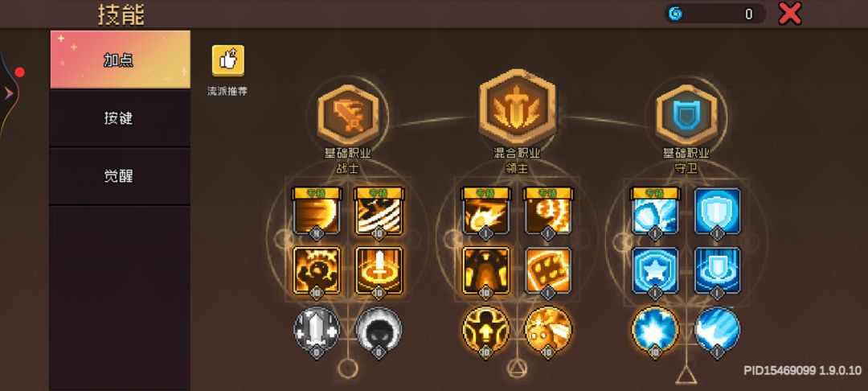The image size is (868, 391).
Task: Expand the side panel arrow at left edge
Action: coord(8,93)
